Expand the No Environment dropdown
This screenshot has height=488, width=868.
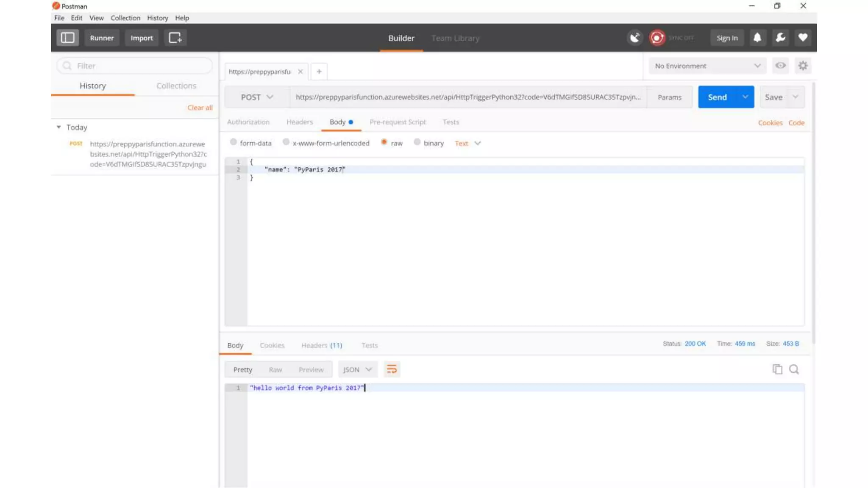(707, 66)
